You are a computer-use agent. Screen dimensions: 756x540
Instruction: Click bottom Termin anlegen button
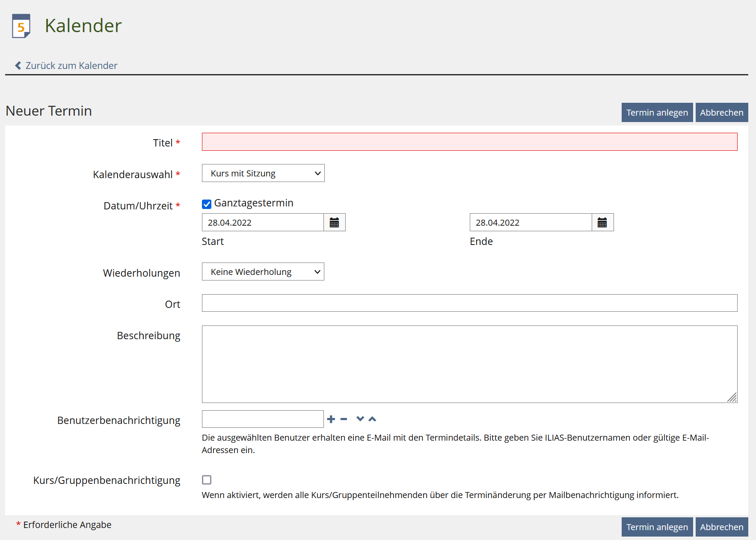click(x=657, y=527)
